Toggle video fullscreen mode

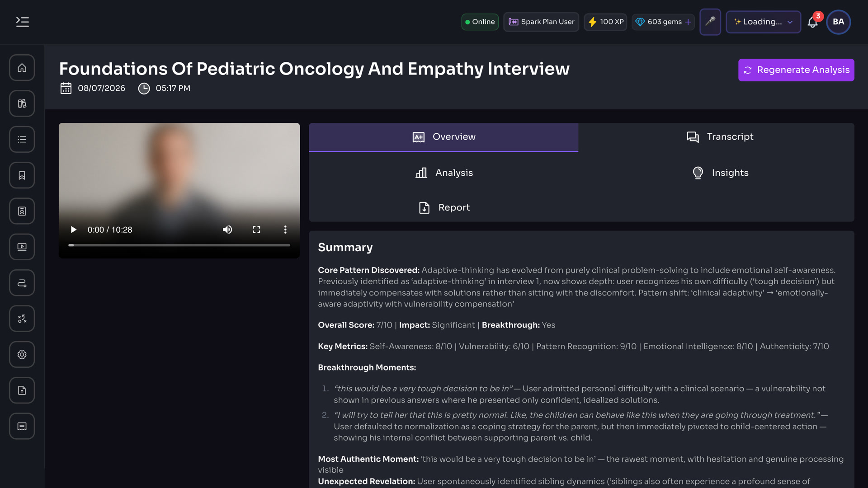(256, 230)
